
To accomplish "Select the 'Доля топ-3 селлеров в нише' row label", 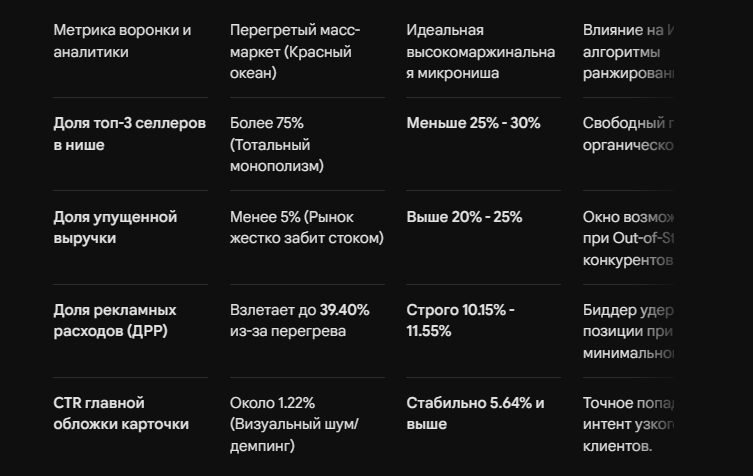I will point(130,134).
